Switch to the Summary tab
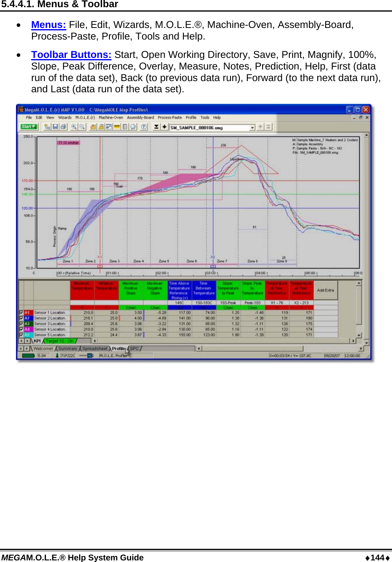The width and height of the screenshot is (392, 562). tap(68, 348)
